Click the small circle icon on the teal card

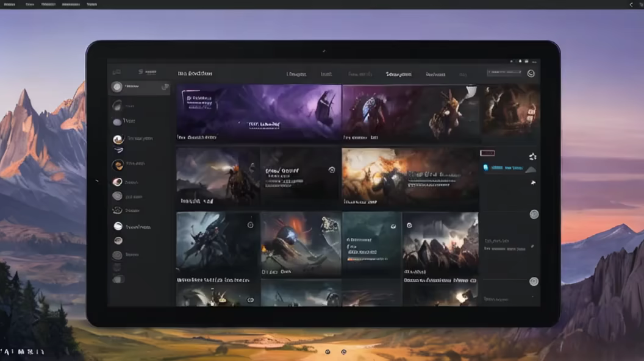[x=393, y=225]
